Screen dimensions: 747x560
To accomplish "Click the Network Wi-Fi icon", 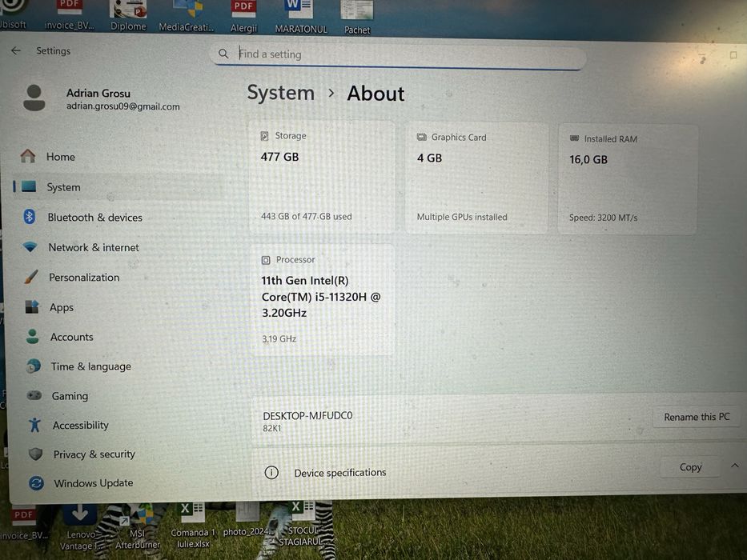I will click(30, 246).
